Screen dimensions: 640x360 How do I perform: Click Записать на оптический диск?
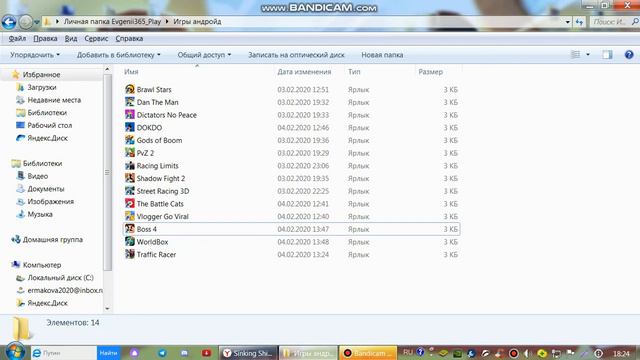(x=296, y=55)
